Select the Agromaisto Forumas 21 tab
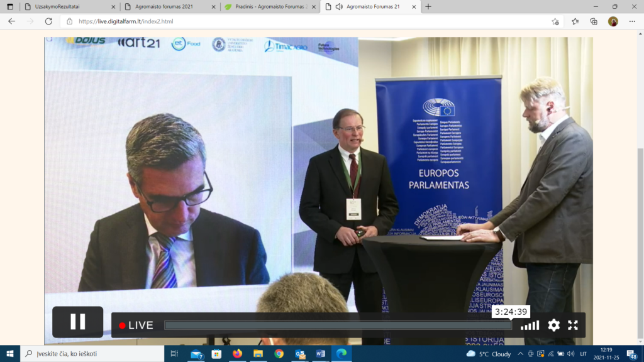644x362 pixels. point(370,6)
